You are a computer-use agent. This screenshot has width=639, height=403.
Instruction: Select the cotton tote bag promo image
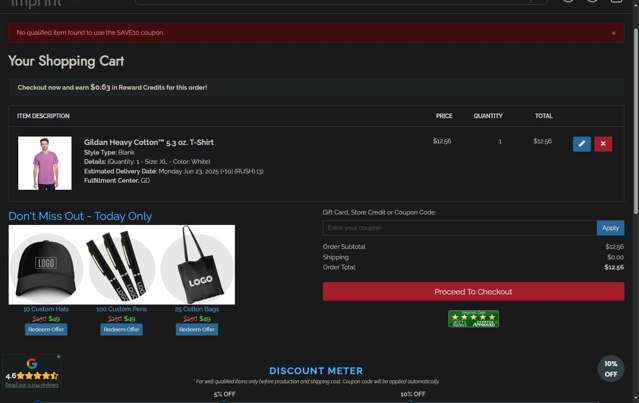pyautogui.click(x=197, y=265)
